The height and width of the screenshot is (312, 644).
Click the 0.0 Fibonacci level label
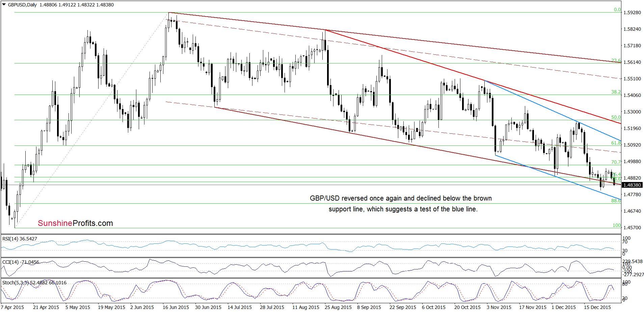pos(617,9)
